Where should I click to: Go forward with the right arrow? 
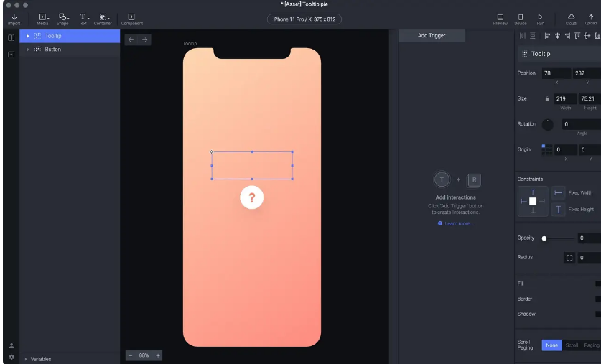144,39
